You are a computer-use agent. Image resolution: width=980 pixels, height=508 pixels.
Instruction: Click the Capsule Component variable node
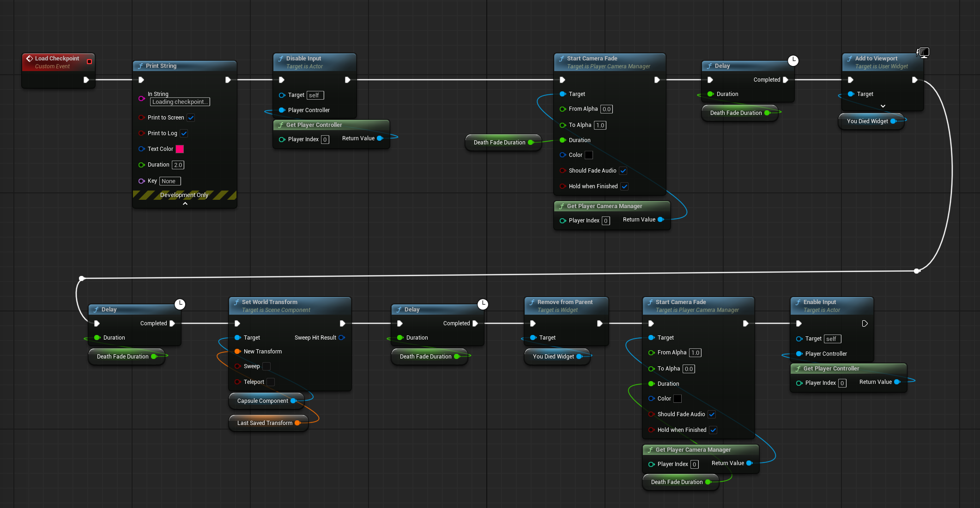[262, 401]
